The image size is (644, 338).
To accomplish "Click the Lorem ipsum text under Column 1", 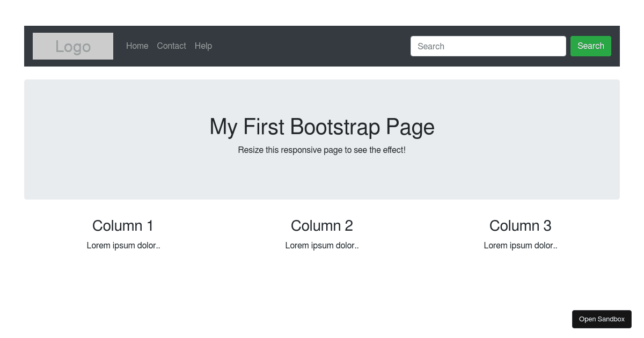I will pyautogui.click(x=123, y=245).
